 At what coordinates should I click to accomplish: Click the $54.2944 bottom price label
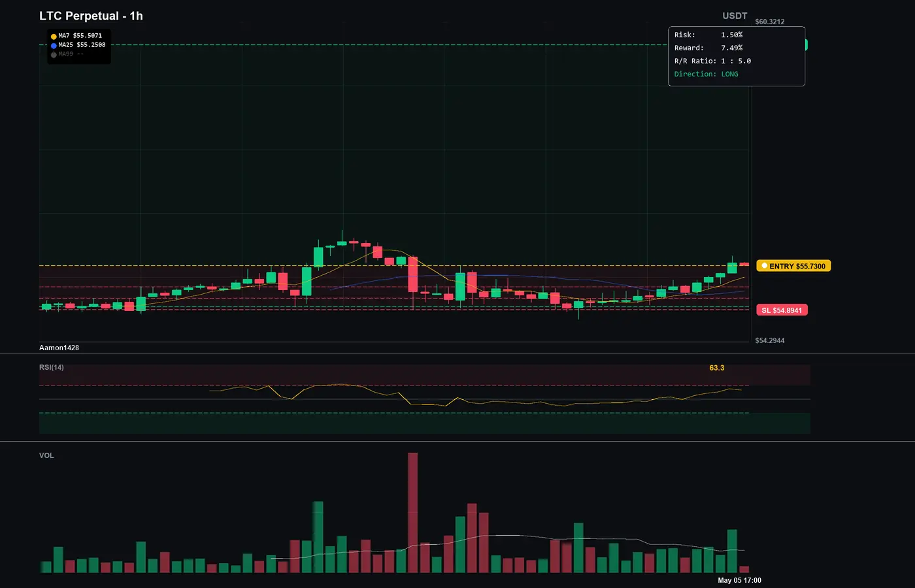[x=770, y=340]
